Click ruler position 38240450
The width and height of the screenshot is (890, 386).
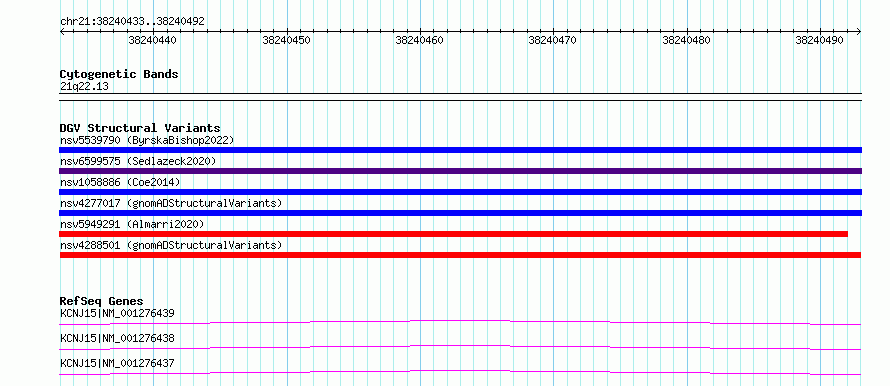286,40
